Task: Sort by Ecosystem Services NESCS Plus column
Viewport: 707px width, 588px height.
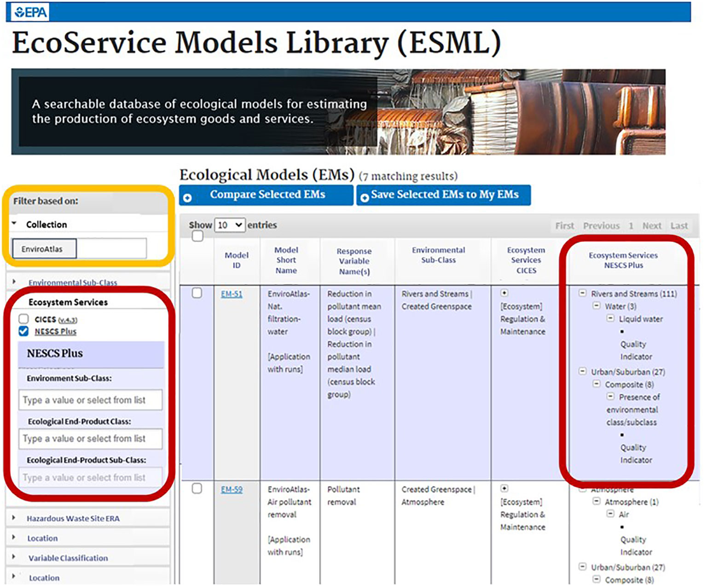Action: point(623,260)
